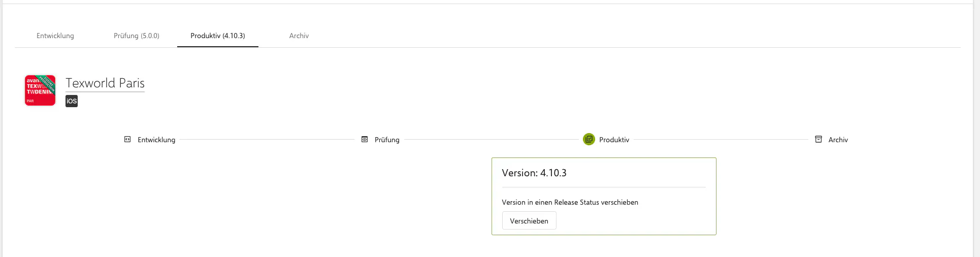This screenshot has height=257, width=980.
Task: Select the Prüfung step label in pipeline
Action: tap(387, 140)
